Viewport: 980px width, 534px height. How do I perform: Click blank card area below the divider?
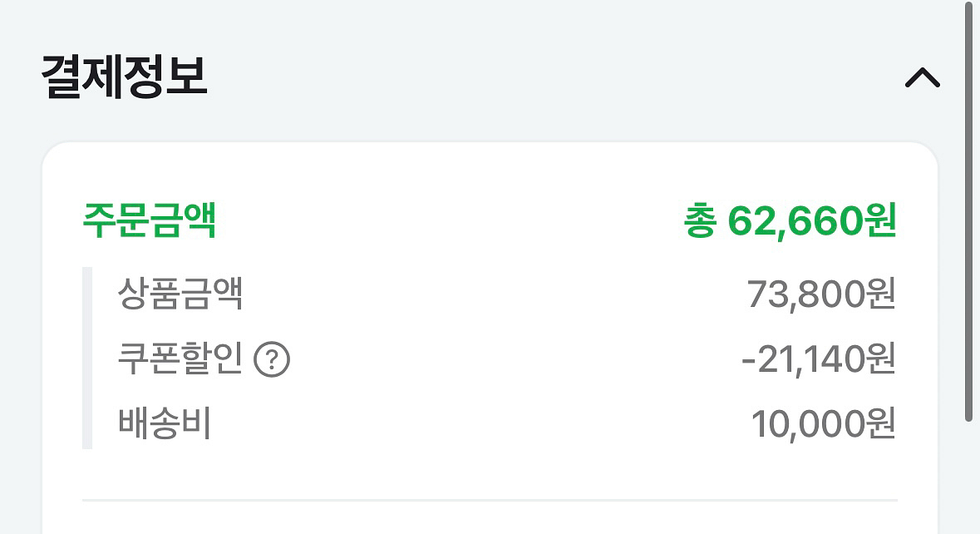pyautogui.click(x=490, y=520)
